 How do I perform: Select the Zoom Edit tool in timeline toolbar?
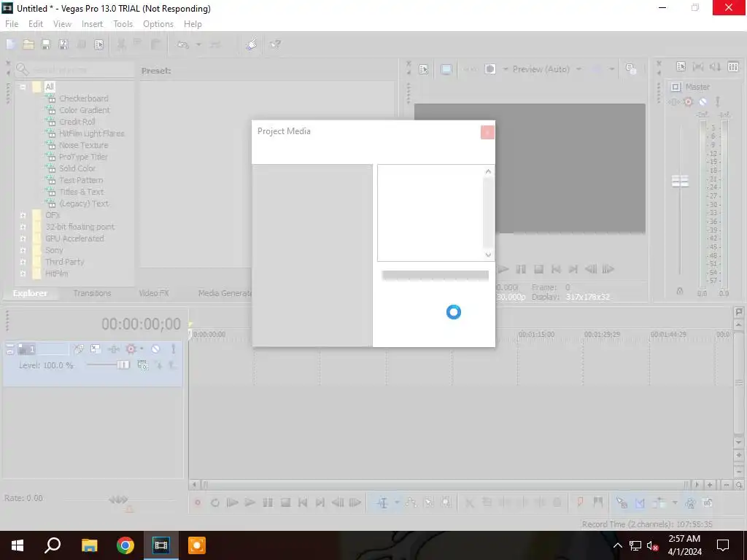(446, 502)
